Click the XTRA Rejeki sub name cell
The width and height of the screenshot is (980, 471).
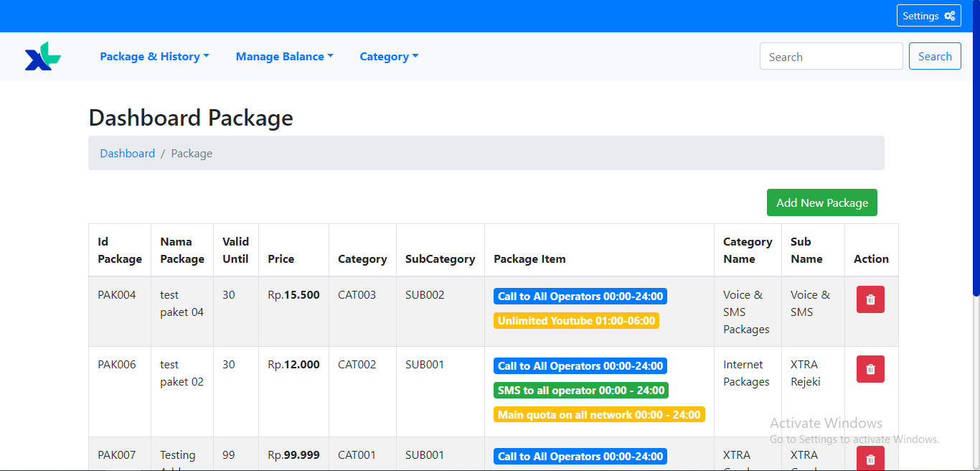point(813,392)
